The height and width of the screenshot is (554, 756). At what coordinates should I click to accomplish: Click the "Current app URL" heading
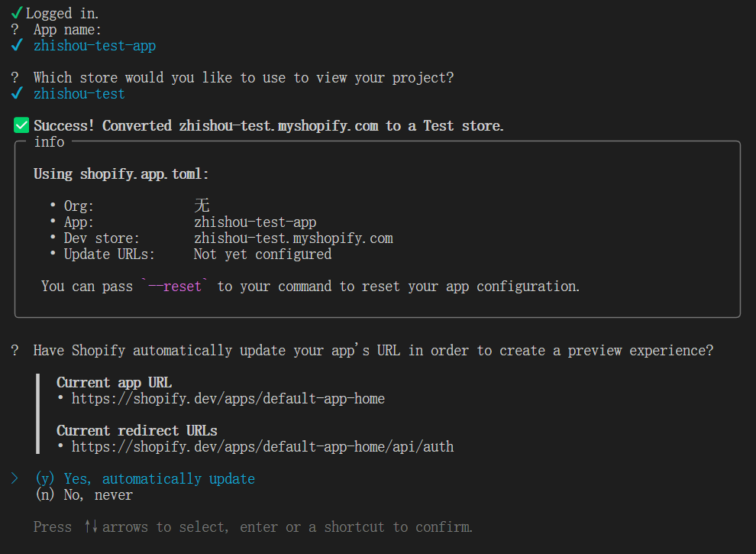coord(115,382)
